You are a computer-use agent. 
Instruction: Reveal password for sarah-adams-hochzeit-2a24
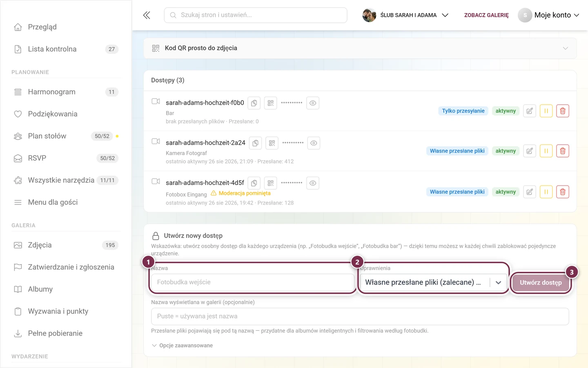click(314, 143)
